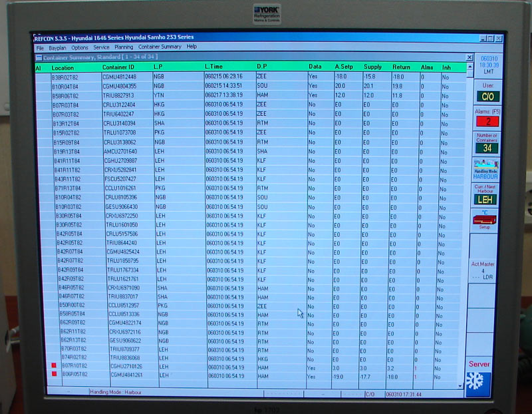
Task: Select container AMCU2701640
Action: 120,152
